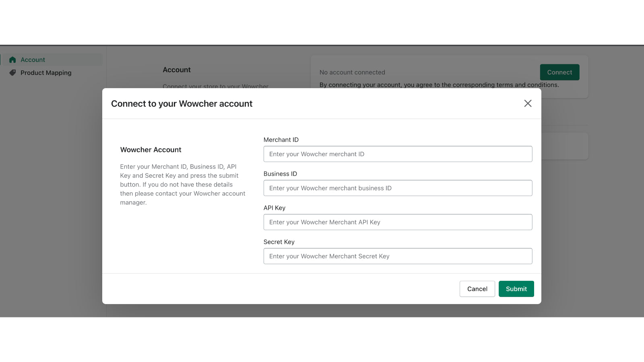Go to the Product Mapping section
This screenshot has height=362, width=644.
[46, 73]
